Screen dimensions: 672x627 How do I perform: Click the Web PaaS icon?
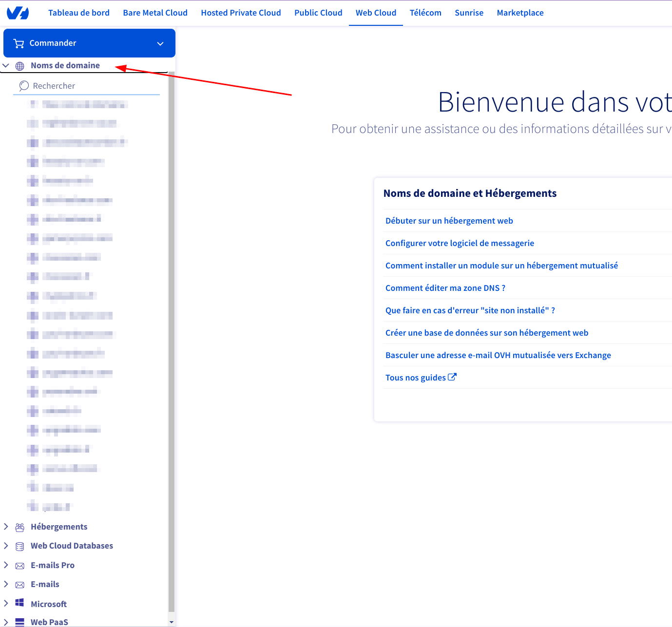tap(20, 622)
